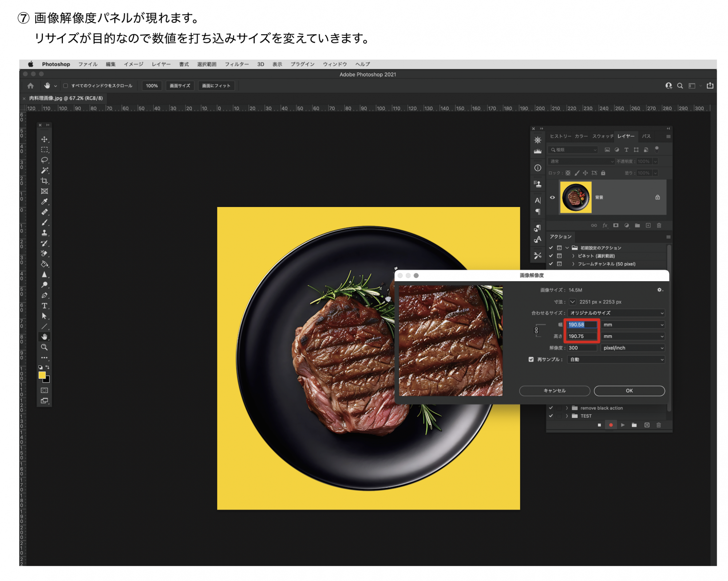Hide the Background layer eye icon
This screenshot has width=728, height=581.
pos(552,198)
